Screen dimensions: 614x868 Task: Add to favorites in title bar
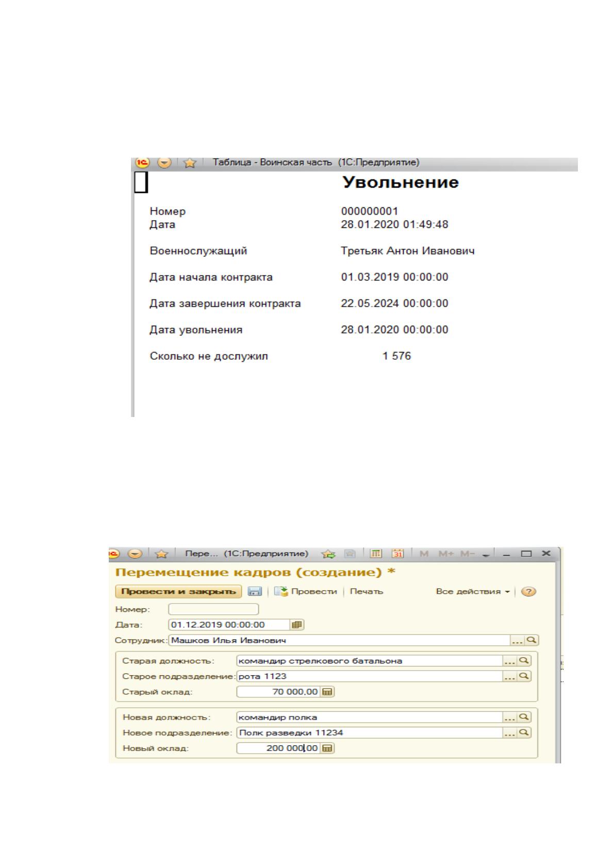pos(327,554)
